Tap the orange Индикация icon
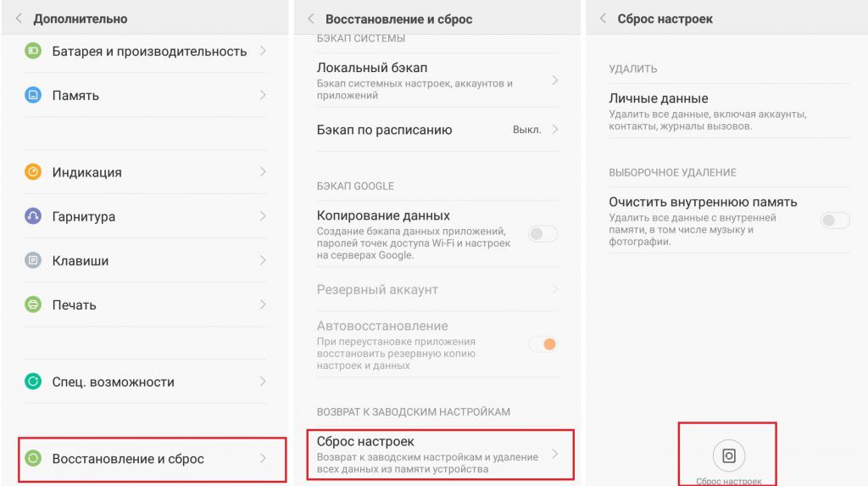The image size is (868, 486). (33, 172)
